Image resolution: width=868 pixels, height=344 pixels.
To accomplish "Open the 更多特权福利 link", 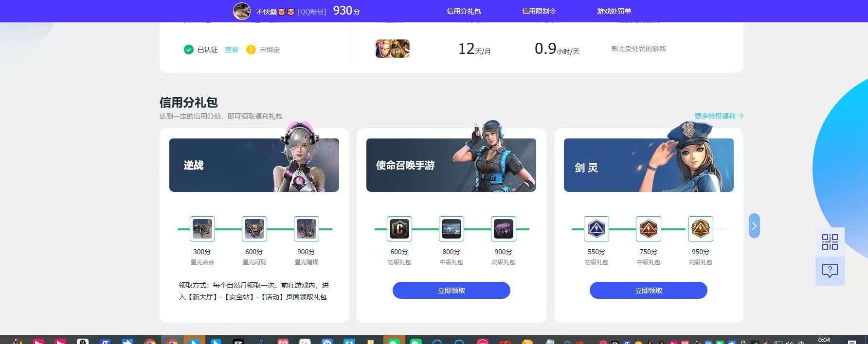I will pos(719,116).
